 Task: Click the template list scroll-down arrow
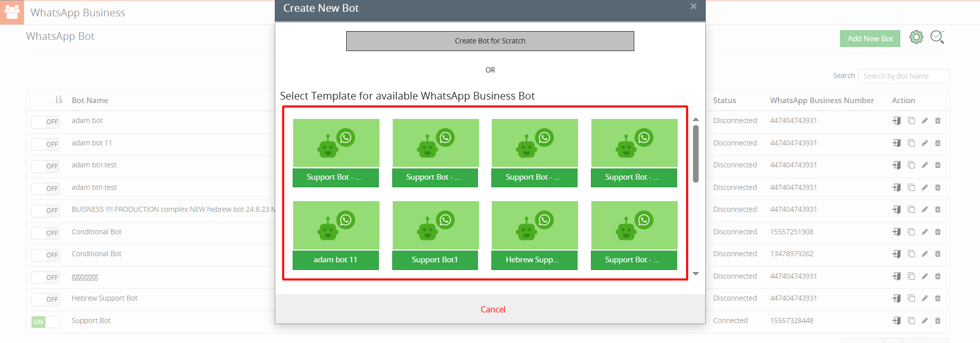pyautogui.click(x=696, y=274)
